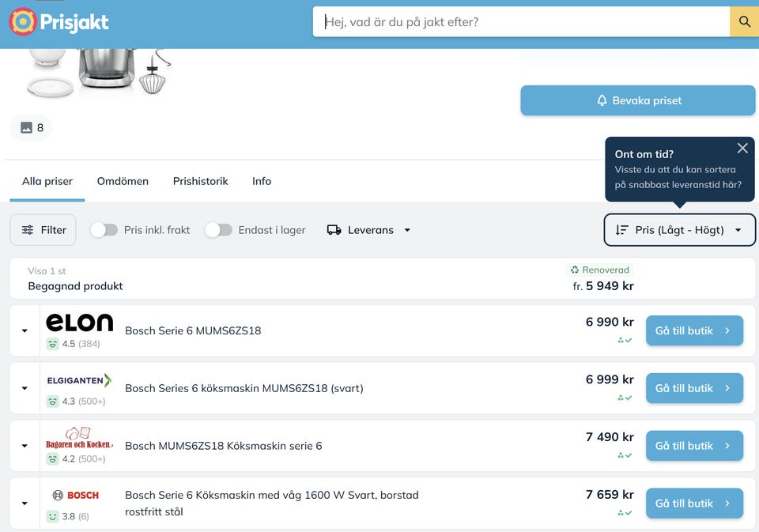Click the Elgiganten store logo
Viewport: 759px width, 532px height.
click(x=79, y=380)
